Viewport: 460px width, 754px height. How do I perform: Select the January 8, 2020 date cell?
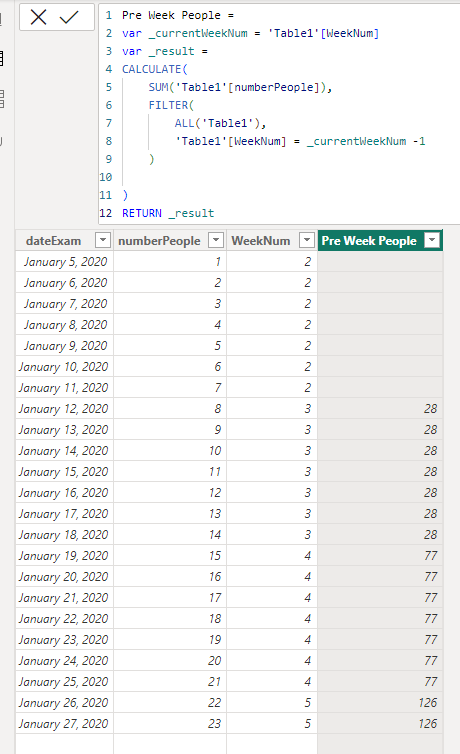65,325
